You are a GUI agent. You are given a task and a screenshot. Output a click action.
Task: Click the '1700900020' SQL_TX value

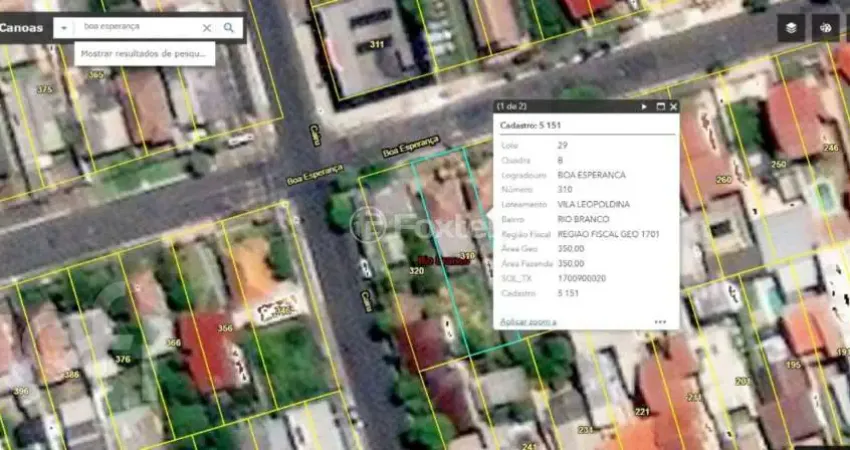point(582,279)
